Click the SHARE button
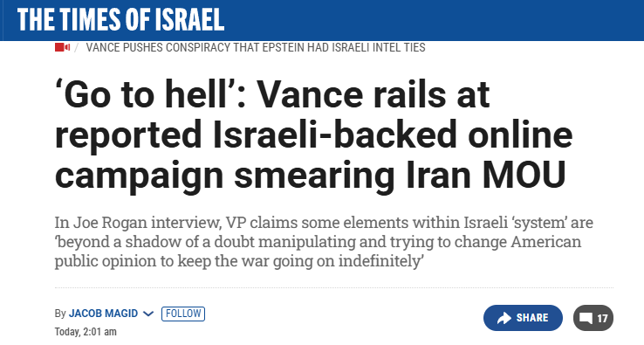Screen dimensions: 644x345 click(523, 318)
